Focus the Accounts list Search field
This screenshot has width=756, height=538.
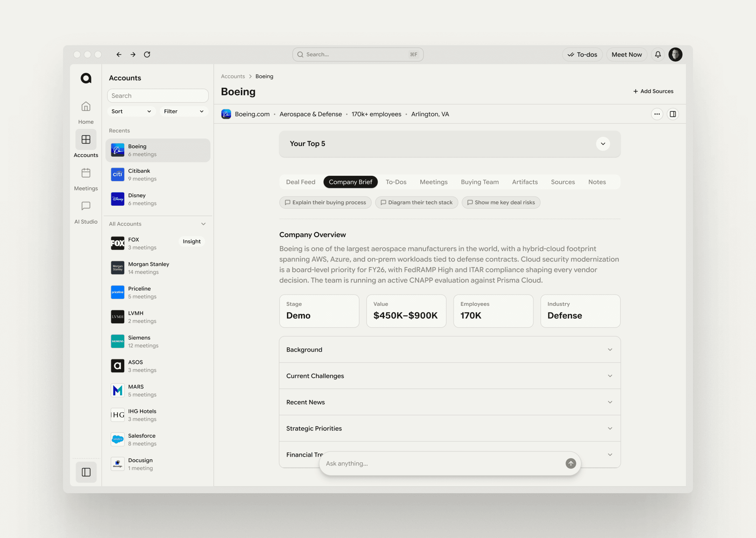pyautogui.click(x=158, y=96)
